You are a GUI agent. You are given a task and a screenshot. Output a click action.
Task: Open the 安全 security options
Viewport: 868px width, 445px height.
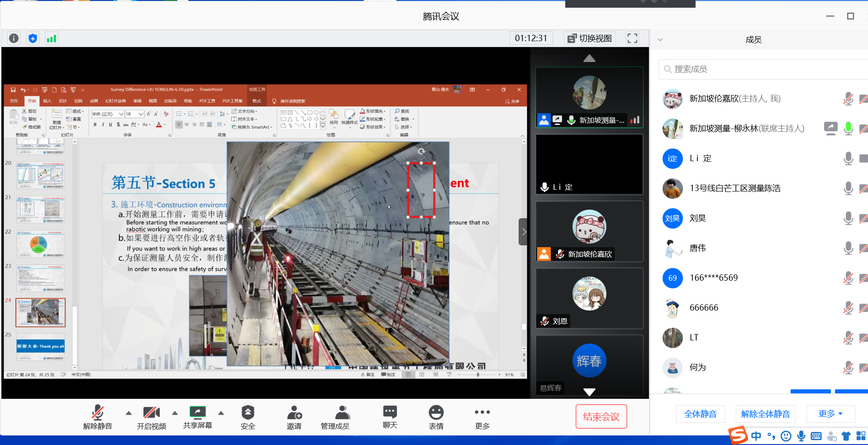pyautogui.click(x=248, y=417)
